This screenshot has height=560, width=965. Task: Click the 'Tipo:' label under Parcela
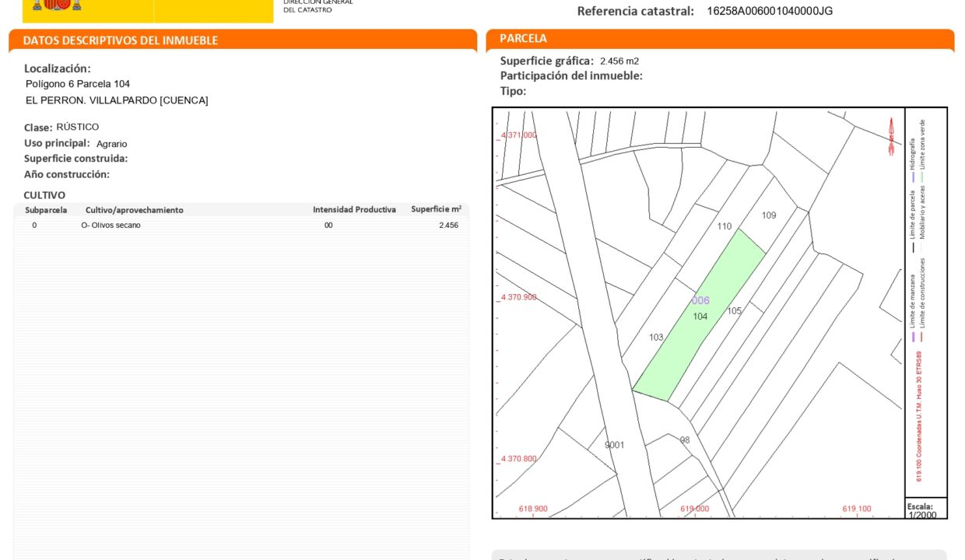point(513,91)
